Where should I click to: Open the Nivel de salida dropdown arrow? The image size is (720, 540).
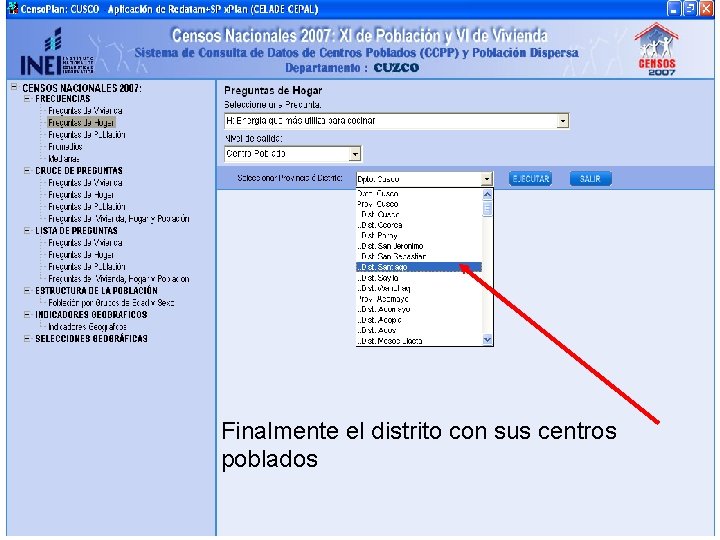point(355,154)
